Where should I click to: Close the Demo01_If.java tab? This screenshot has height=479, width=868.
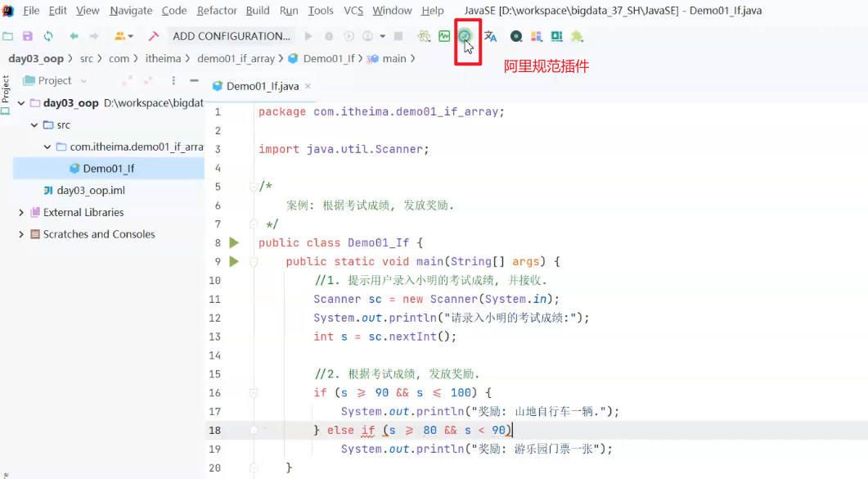tap(308, 87)
